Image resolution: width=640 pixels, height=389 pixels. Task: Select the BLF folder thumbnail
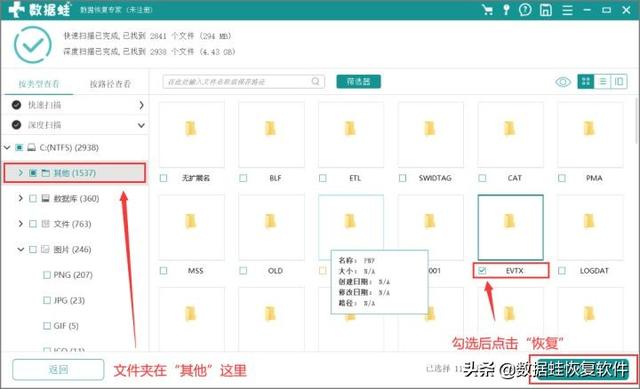tap(271, 134)
